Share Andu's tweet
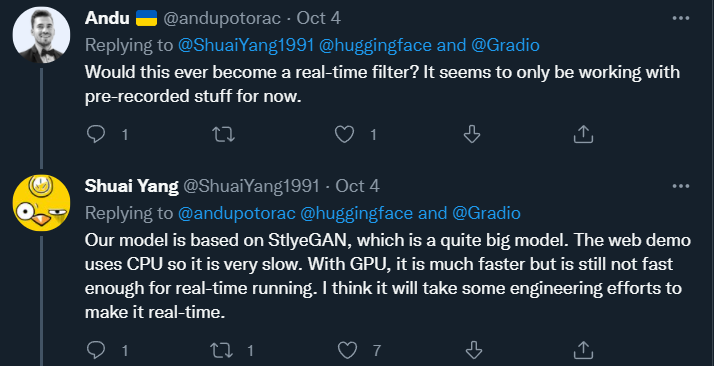Image resolution: width=714 pixels, height=366 pixels. [583, 134]
